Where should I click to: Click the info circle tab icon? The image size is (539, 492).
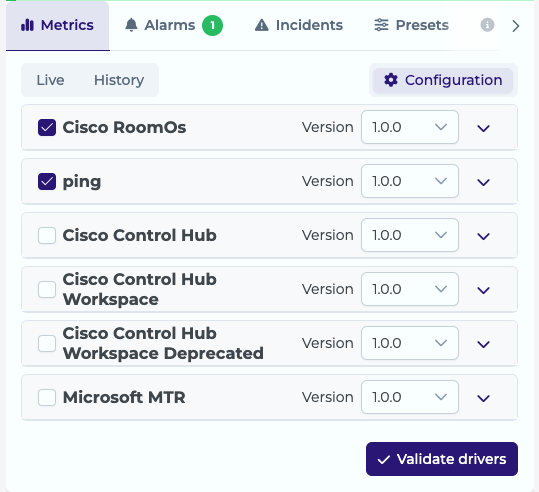pos(487,25)
